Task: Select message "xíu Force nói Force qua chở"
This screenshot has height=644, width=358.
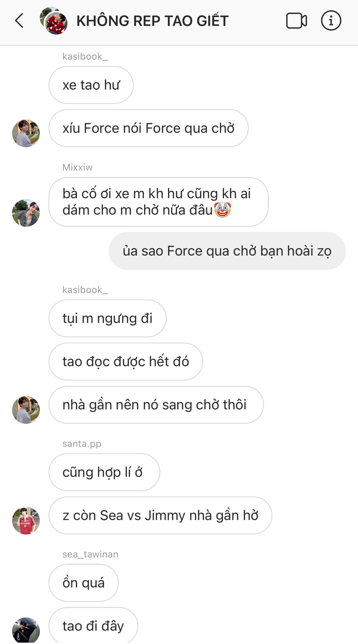Action: (148, 128)
